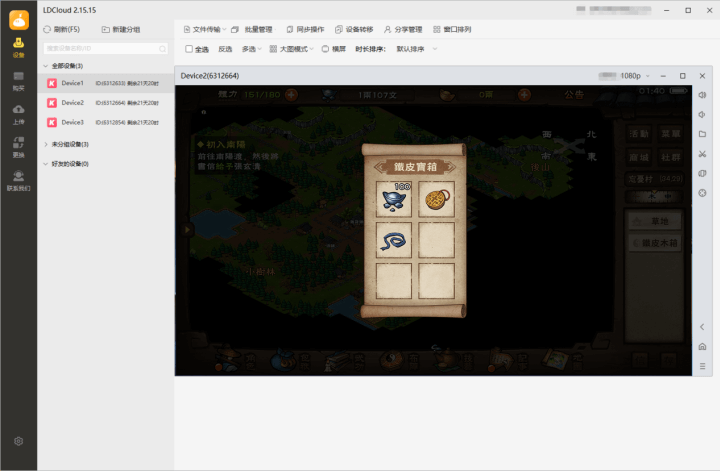Click 反选 invert selection
Image resolution: width=720 pixels, height=471 pixels.
tap(225, 49)
